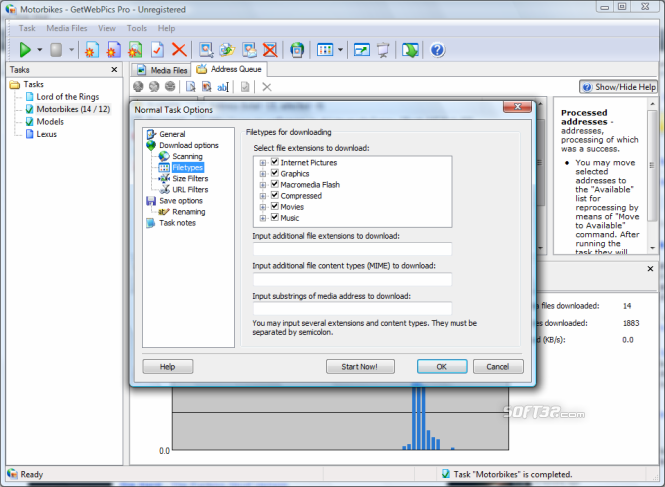Select Size Filters in options tree
The width and height of the screenshot is (665, 487).
pyautogui.click(x=190, y=179)
